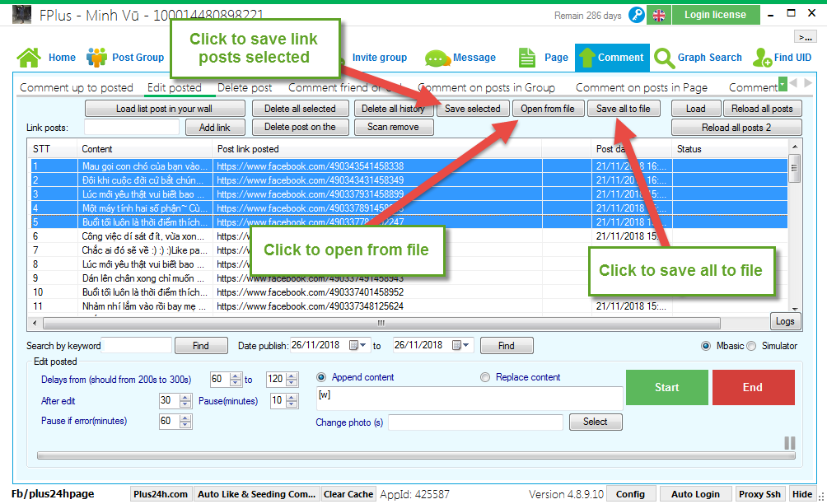Click the green Start button
Screen dimensions: 827x504
coord(666,388)
